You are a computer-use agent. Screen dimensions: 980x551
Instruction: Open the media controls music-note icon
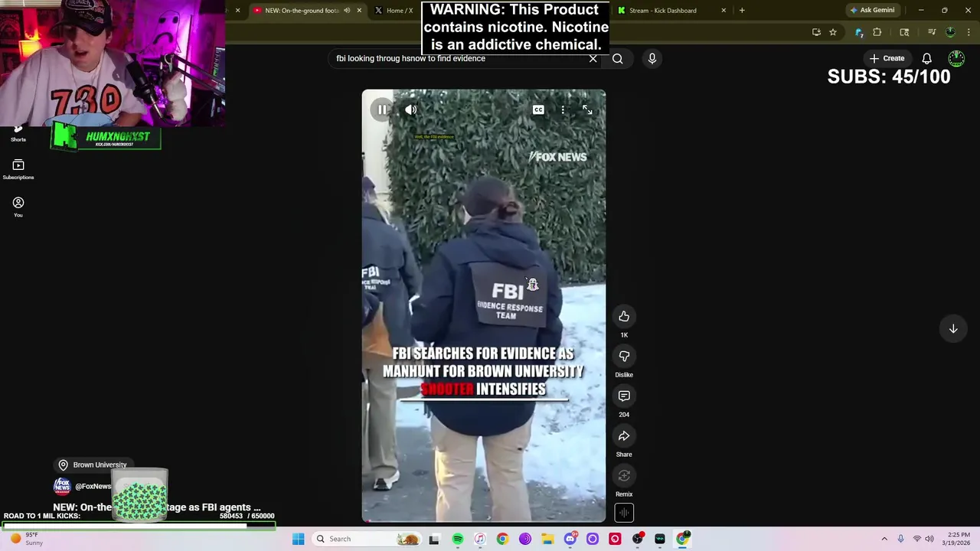[932, 32]
